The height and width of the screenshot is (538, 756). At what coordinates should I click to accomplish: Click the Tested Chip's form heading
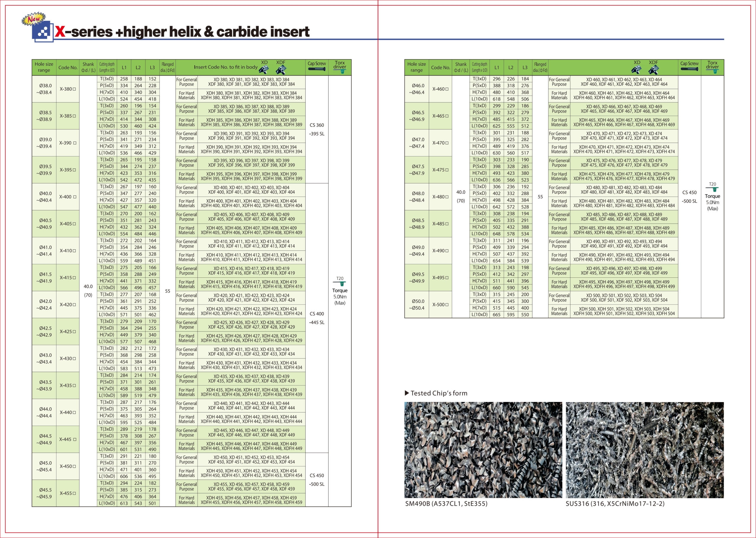coord(436,393)
